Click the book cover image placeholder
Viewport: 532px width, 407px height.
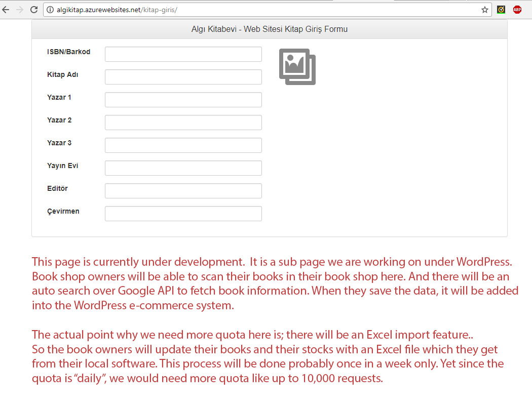[297, 67]
